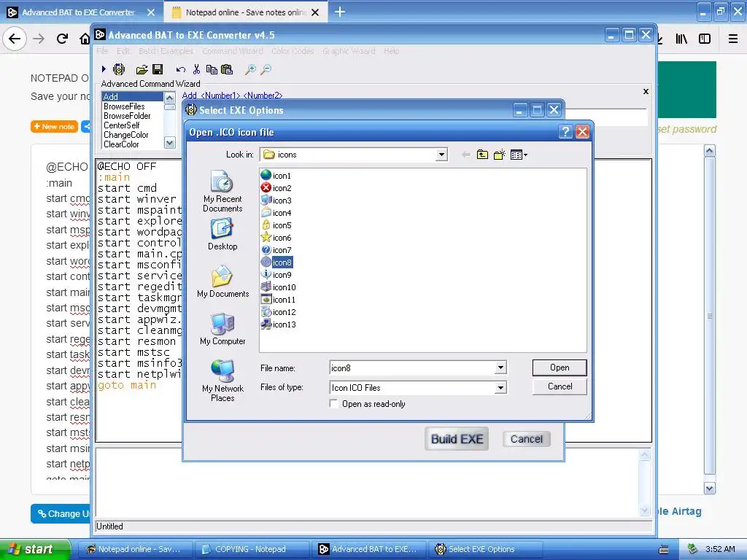747x560 pixels.
Task: Expand the Look in folder dropdown
Action: tap(441, 155)
